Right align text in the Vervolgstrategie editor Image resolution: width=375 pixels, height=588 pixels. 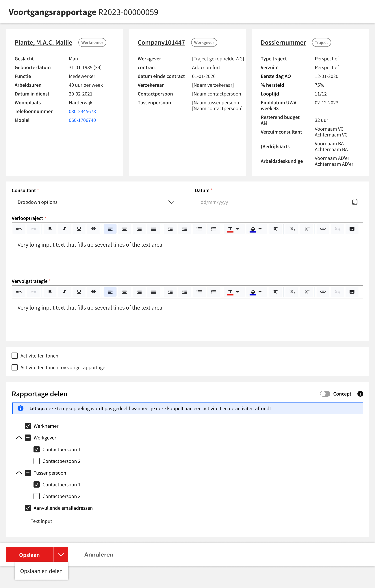click(139, 292)
